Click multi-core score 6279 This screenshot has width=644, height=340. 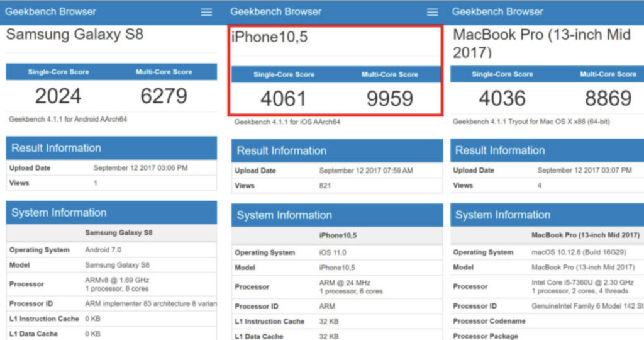coord(164,96)
